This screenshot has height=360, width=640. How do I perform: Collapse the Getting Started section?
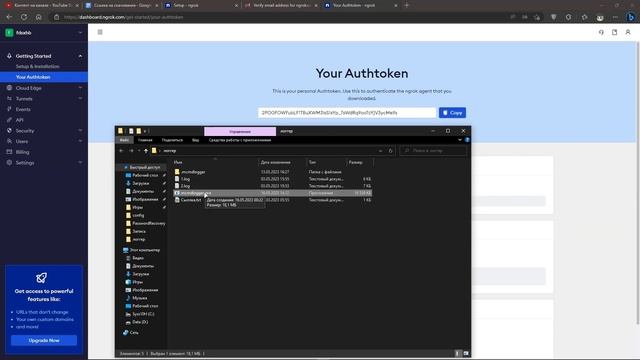coord(80,56)
